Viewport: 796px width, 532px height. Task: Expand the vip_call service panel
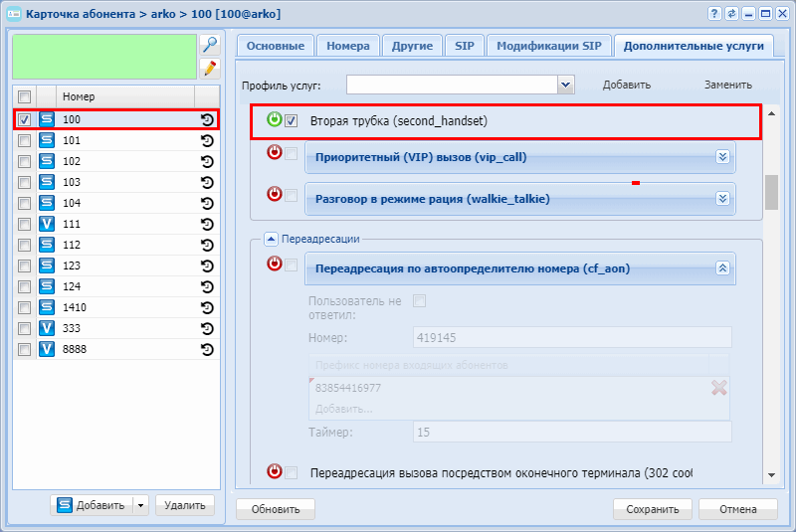click(723, 157)
